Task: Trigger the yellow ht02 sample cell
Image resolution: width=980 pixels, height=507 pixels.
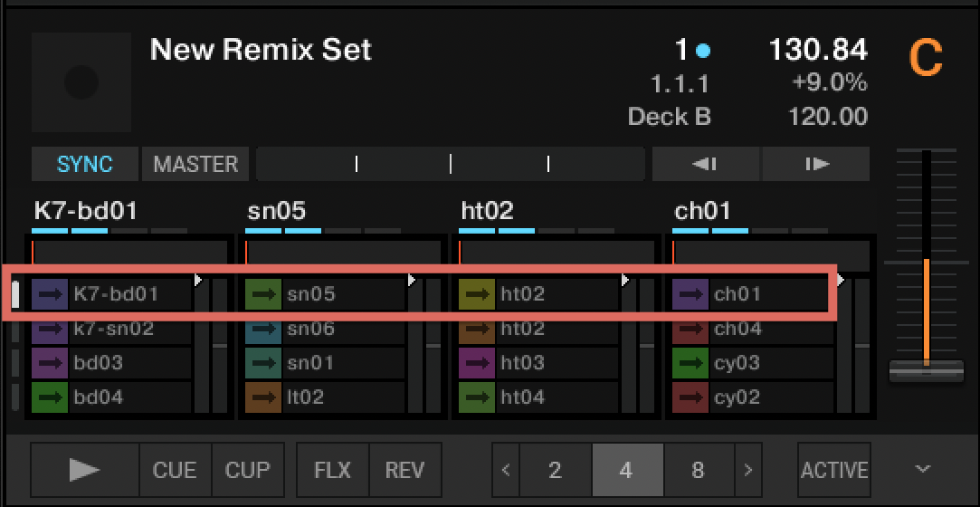Action: 477,294
